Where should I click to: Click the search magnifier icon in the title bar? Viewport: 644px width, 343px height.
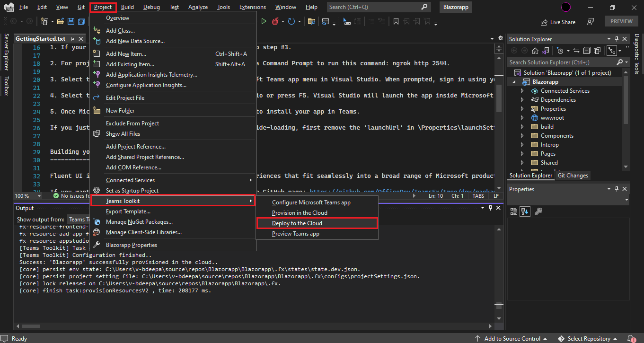(424, 7)
